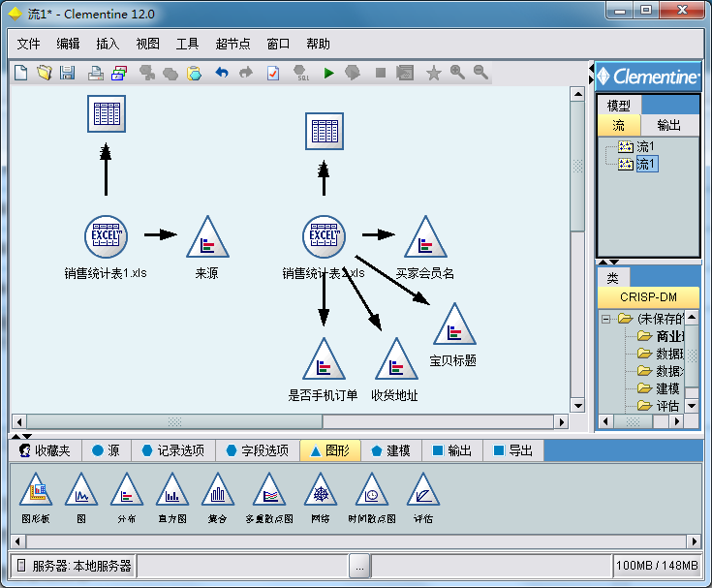Click canvas vertical scrollbar down arrow
712x588 pixels.
pos(577,406)
